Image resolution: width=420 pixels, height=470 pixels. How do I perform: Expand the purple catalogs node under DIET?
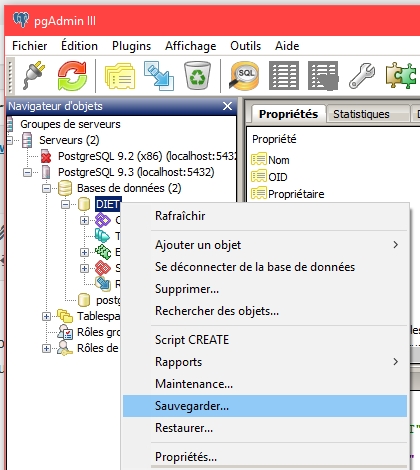pyautogui.click(x=84, y=220)
